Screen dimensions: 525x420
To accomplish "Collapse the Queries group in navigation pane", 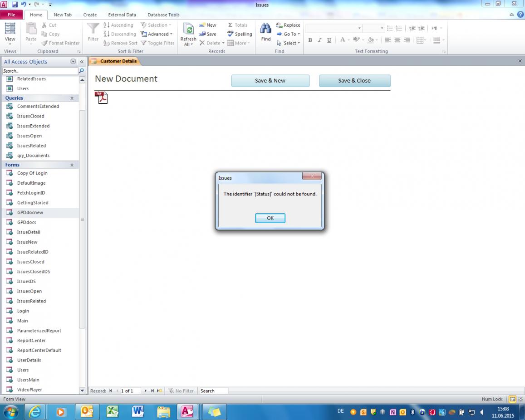I will (x=72, y=98).
